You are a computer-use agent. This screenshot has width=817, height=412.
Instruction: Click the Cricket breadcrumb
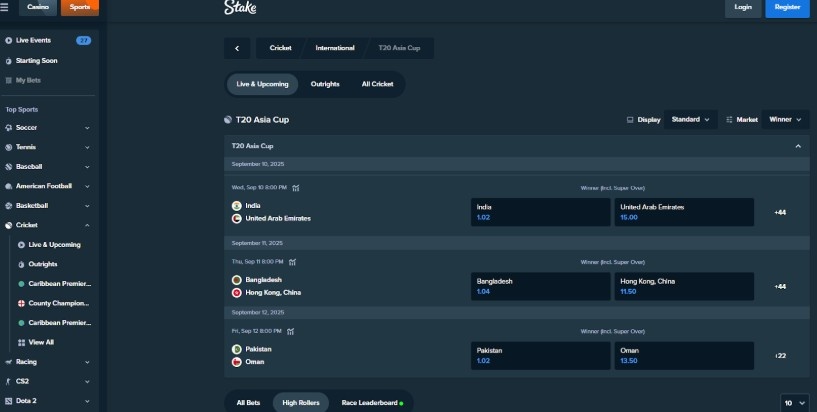280,48
